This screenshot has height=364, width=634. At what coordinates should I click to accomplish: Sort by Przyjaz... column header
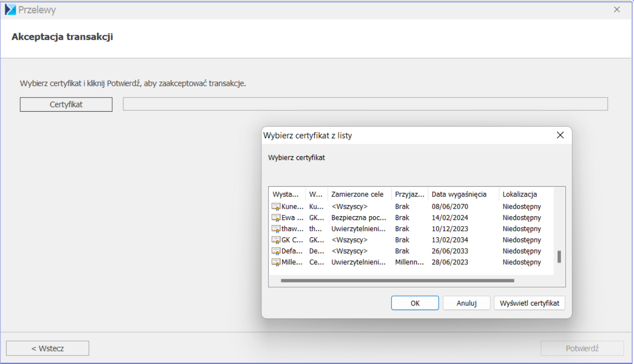pyautogui.click(x=409, y=194)
